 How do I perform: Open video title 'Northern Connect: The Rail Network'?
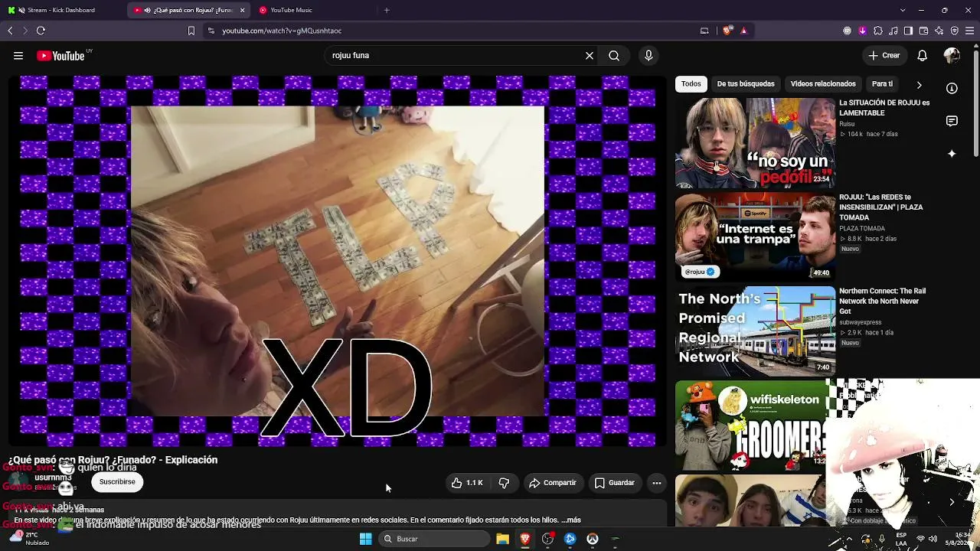(883, 302)
